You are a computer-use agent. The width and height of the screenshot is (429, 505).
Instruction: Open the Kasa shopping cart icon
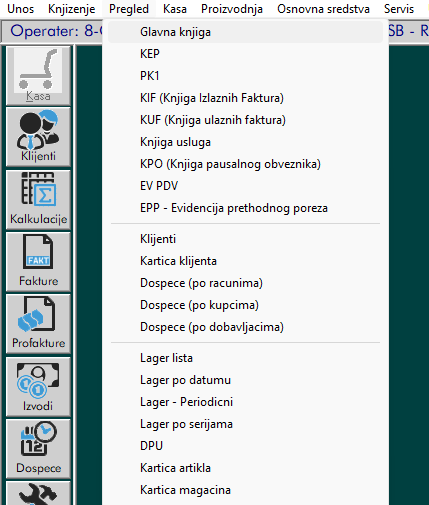click(x=38, y=76)
